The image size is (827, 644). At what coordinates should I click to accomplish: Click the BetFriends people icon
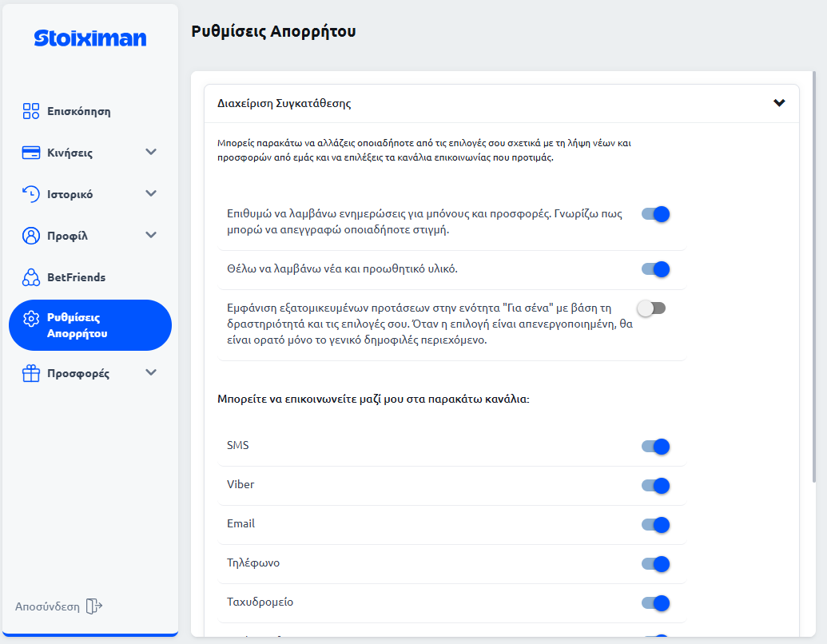click(32, 276)
